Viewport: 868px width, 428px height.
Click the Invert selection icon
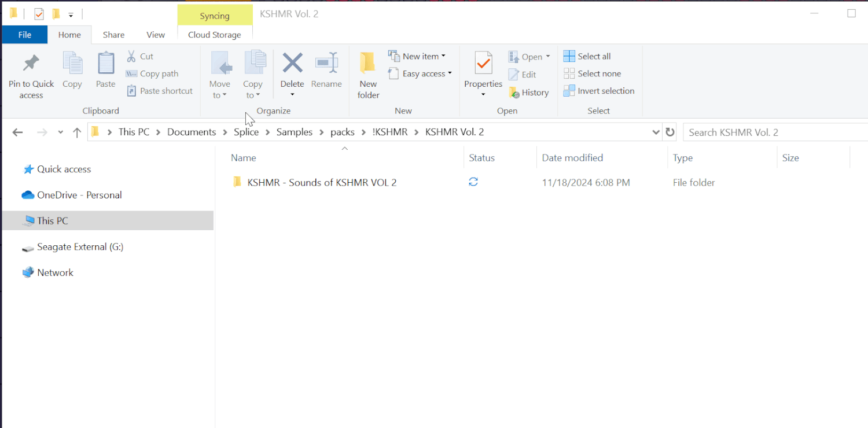(599, 91)
